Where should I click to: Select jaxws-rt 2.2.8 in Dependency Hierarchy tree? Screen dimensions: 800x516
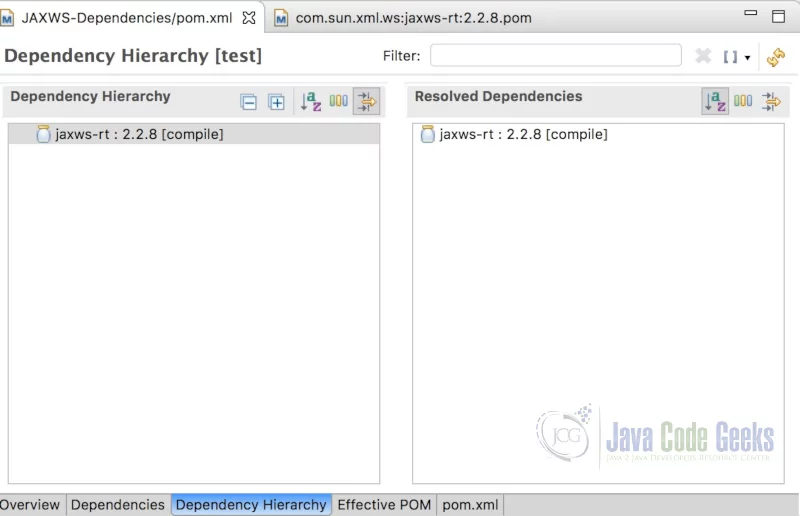(x=194, y=134)
